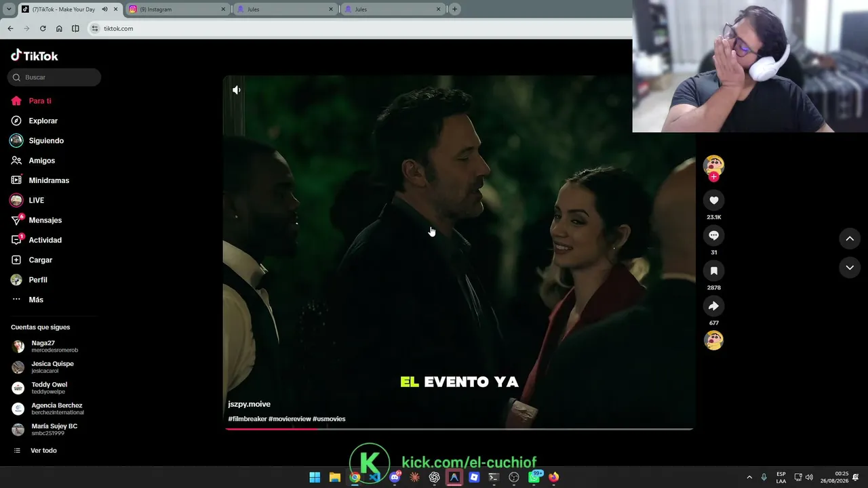Reload the TikTok page
The height and width of the screenshot is (488, 868).
pyautogui.click(x=43, y=28)
